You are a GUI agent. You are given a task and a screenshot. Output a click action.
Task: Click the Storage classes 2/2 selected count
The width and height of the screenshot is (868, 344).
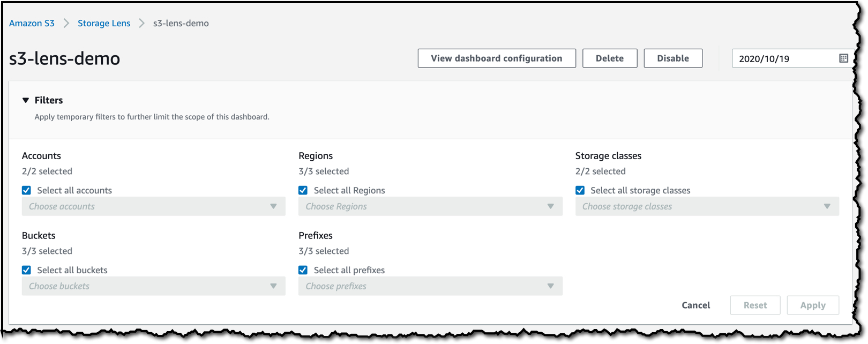coord(601,171)
